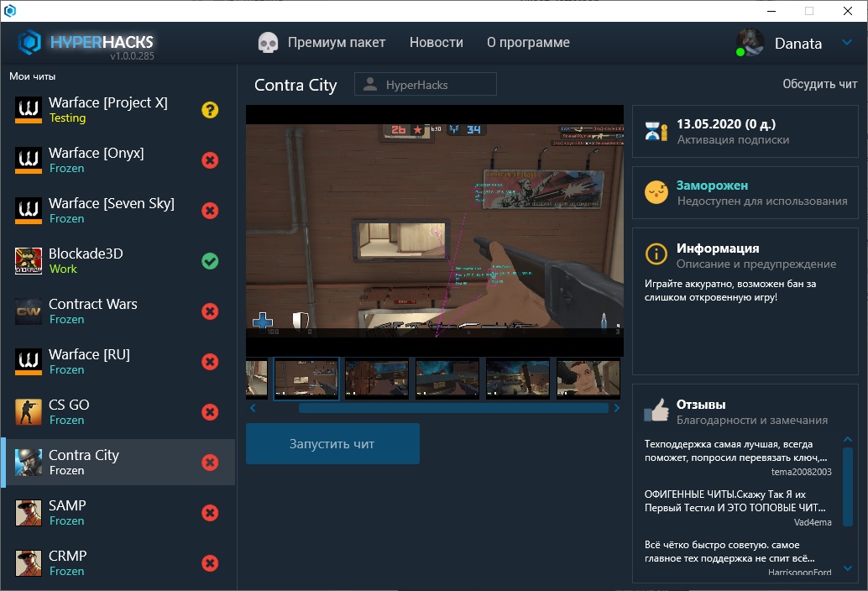Image resolution: width=868 pixels, height=591 pixels.
Task: Click the red X status for Warface [Onyx]
Action: pos(210,160)
